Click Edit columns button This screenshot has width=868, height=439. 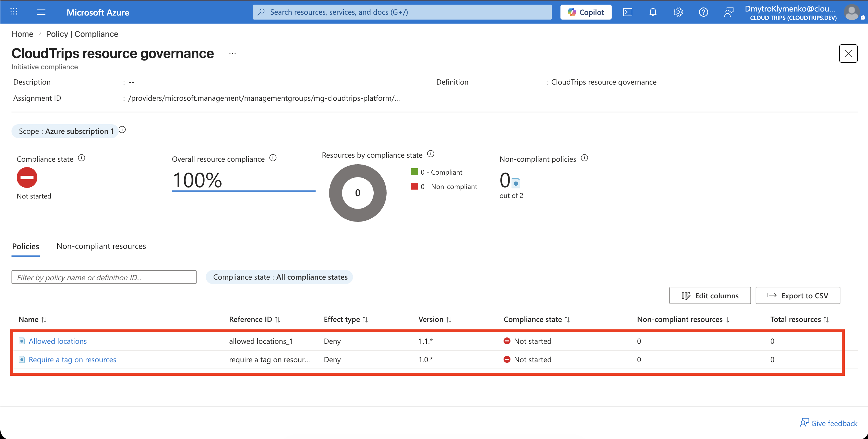click(x=710, y=296)
